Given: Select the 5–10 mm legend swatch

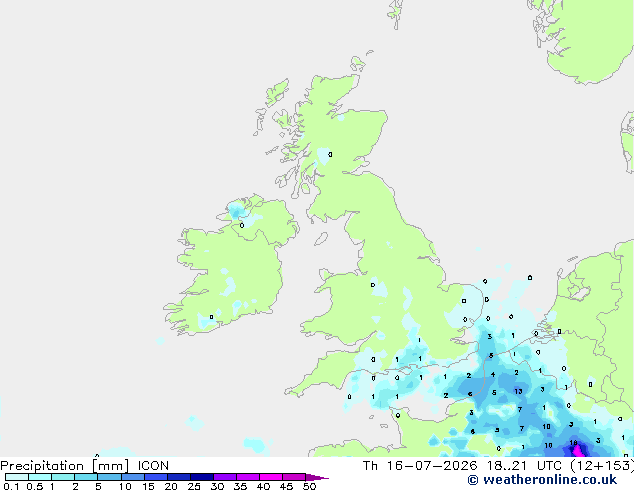Looking at the screenshot, I should tap(109, 477).
